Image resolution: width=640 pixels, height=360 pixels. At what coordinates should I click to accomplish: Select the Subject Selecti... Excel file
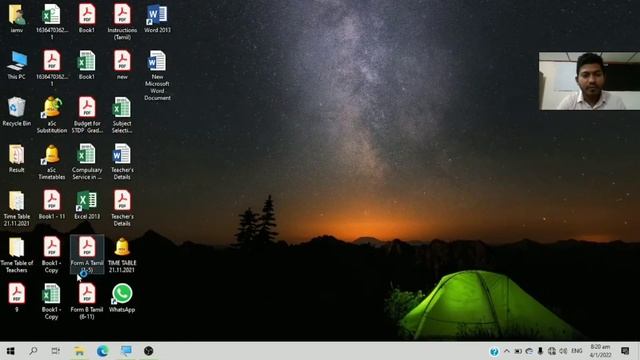[x=122, y=115]
